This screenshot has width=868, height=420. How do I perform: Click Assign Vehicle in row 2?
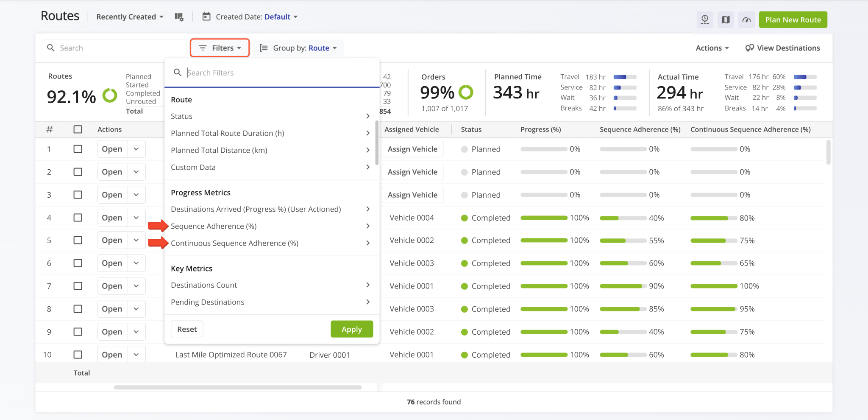tap(412, 172)
